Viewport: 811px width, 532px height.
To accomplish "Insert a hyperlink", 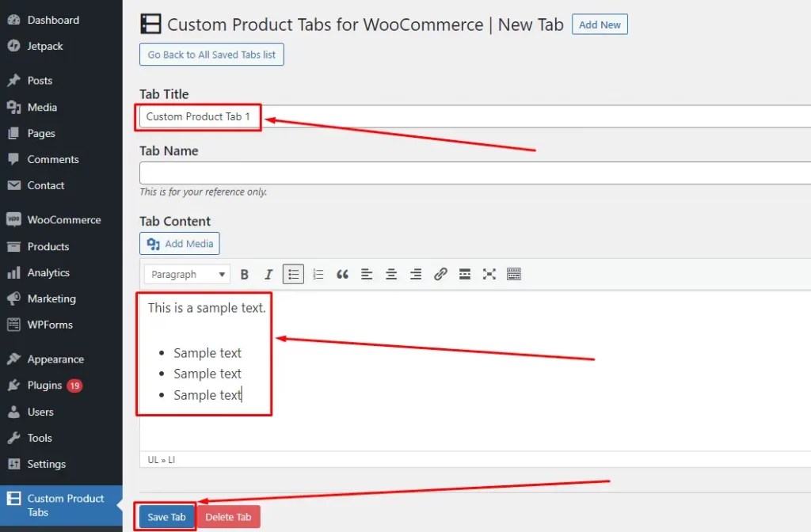I will (440, 274).
